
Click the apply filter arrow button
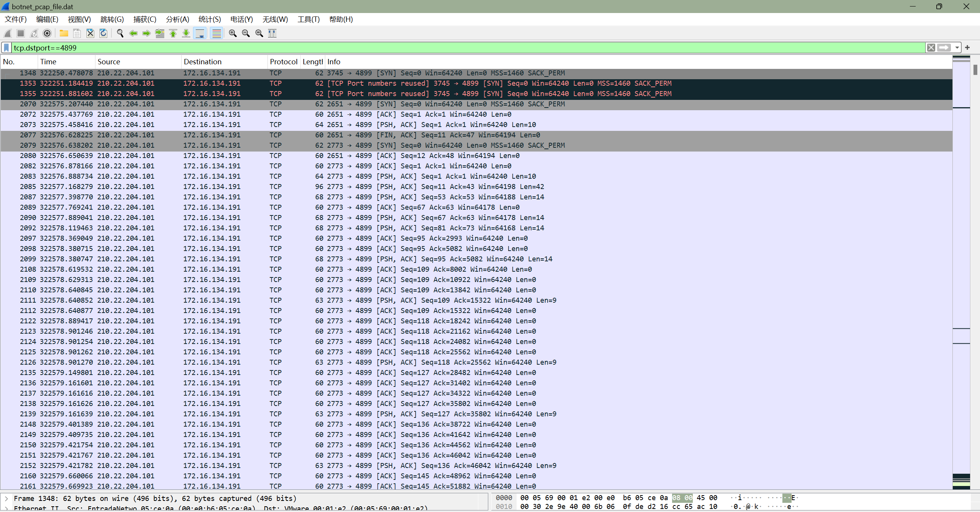[x=944, y=47]
